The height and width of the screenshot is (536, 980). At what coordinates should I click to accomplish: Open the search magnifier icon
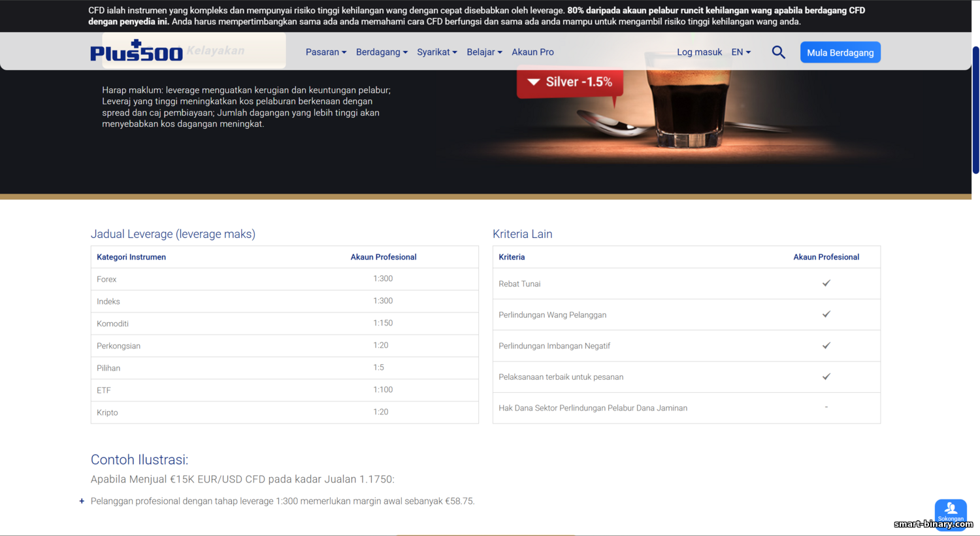coord(778,52)
